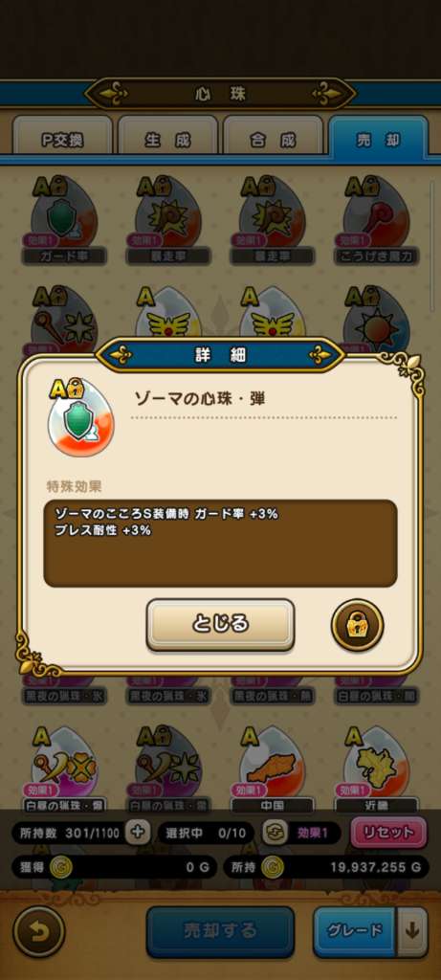Tap the plus icon beside 所持数
This screenshot has width=441, height=980.
click(x=138, y=832)
